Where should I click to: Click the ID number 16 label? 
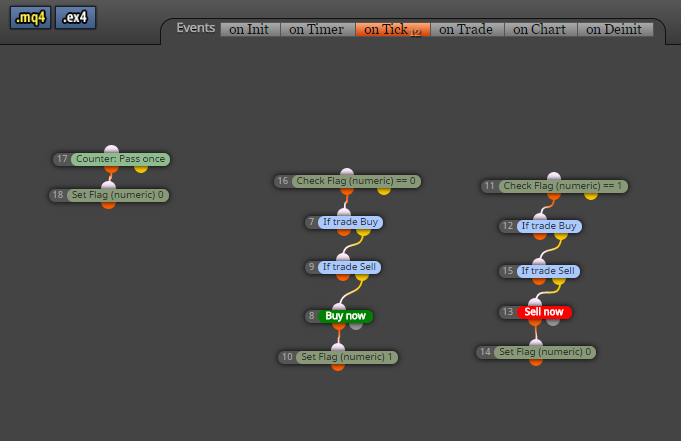[283, 181]
